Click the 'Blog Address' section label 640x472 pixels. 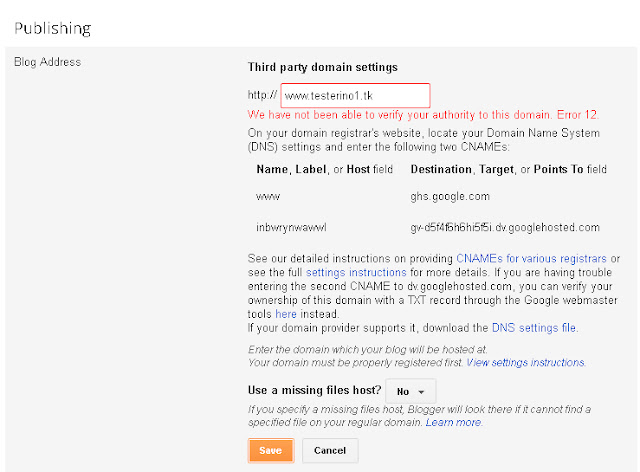(47, 62)
